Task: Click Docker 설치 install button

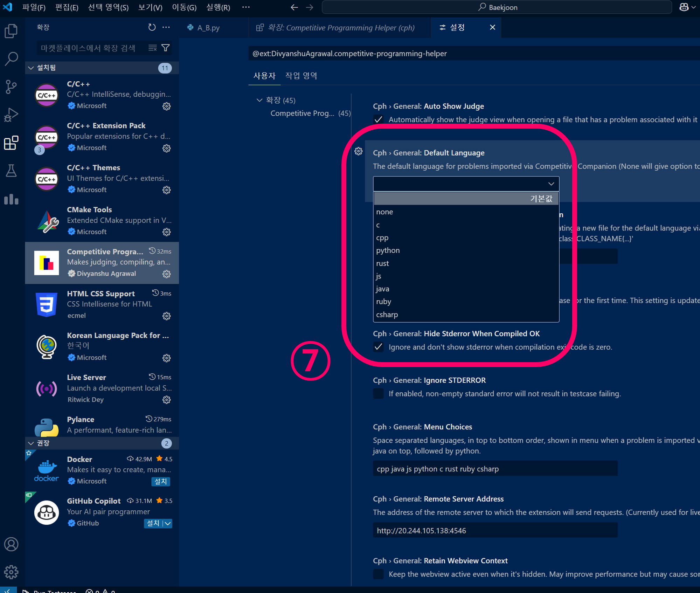Action: tap(161, 481)
